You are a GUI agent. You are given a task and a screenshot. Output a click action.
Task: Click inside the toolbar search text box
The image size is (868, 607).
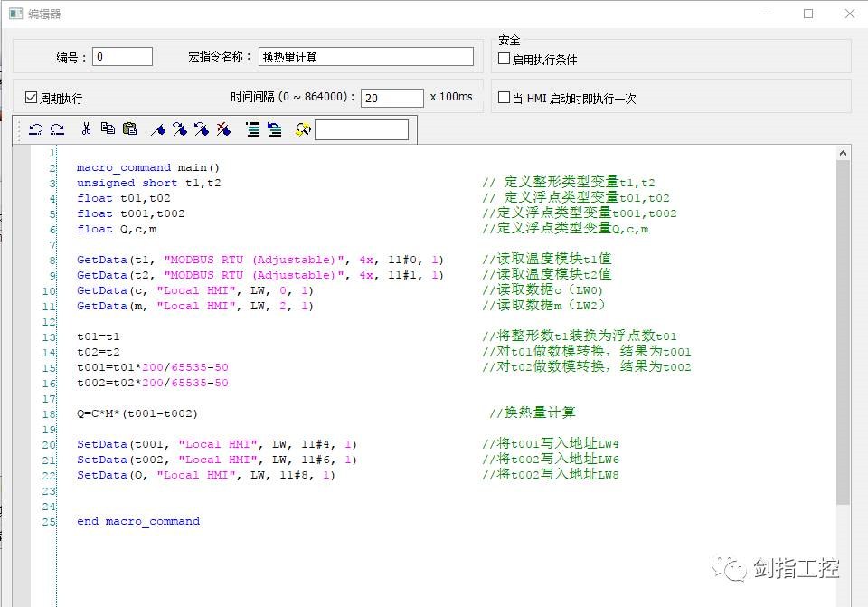(362, 128)
